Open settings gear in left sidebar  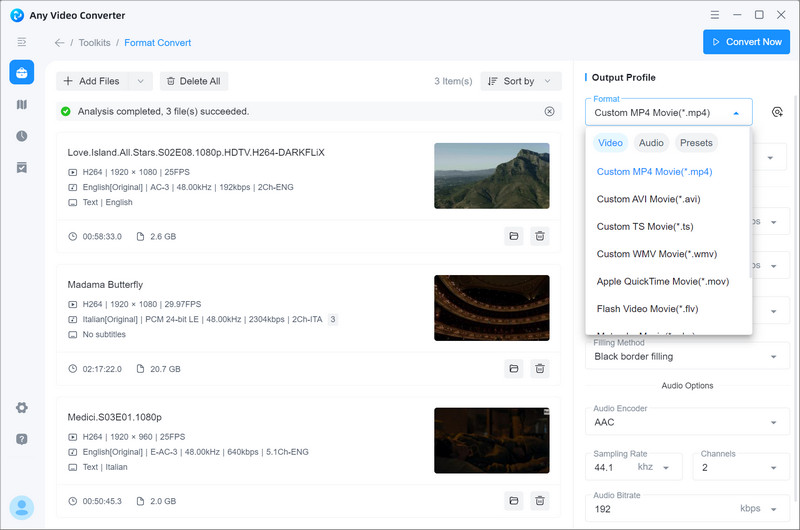(x=21, y=408)
